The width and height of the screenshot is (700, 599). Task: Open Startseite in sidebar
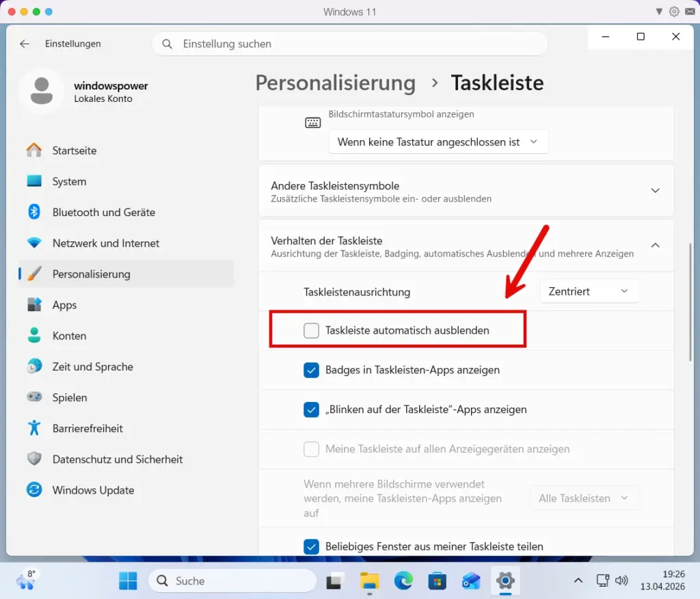coord(126,150)
